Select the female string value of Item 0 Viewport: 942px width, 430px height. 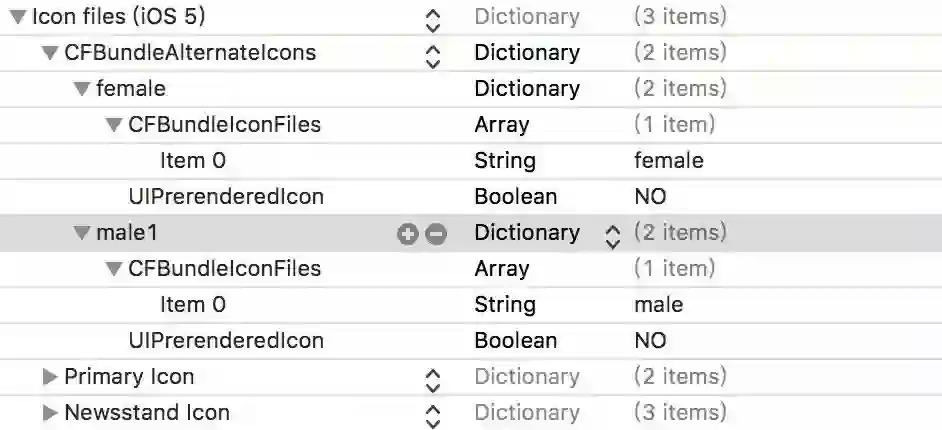click(x=668, y=161)
